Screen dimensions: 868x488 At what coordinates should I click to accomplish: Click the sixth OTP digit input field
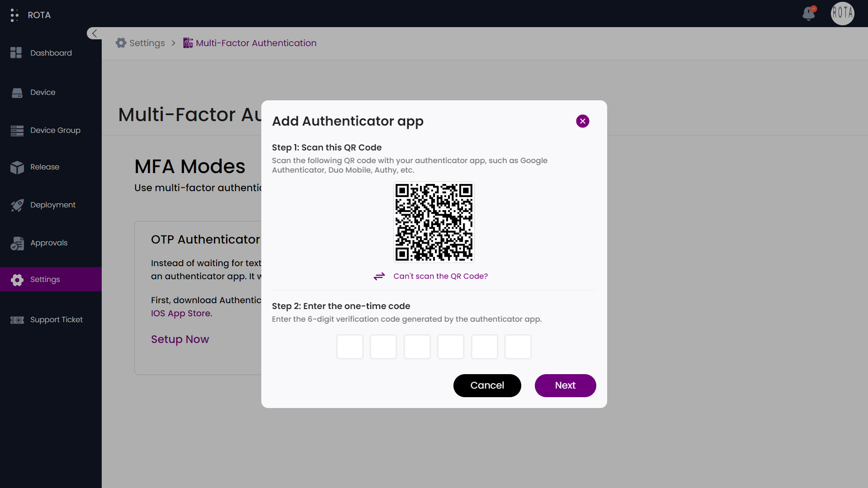pos(518,347)
